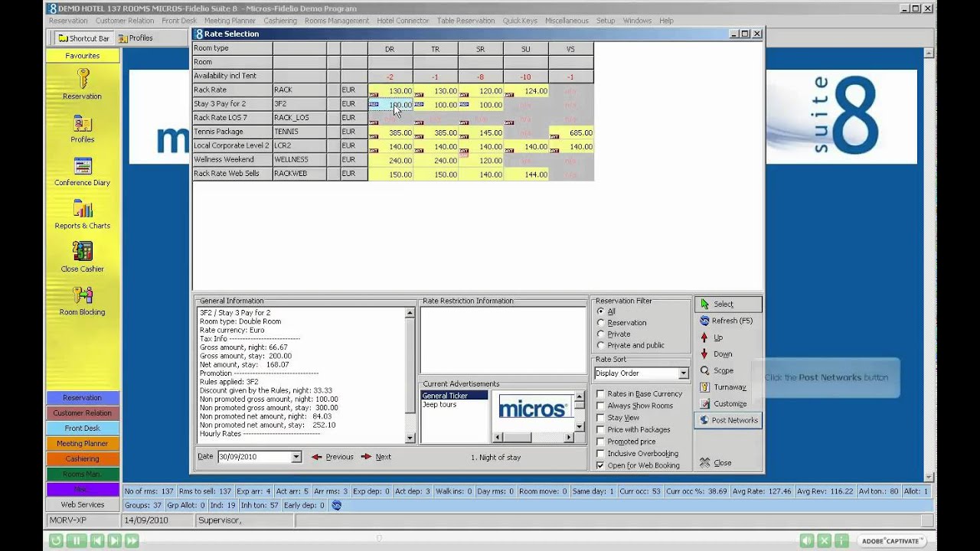This screenshot has height=551, width=980.
Task: Click the Customize icon
Action: (704, 403)
